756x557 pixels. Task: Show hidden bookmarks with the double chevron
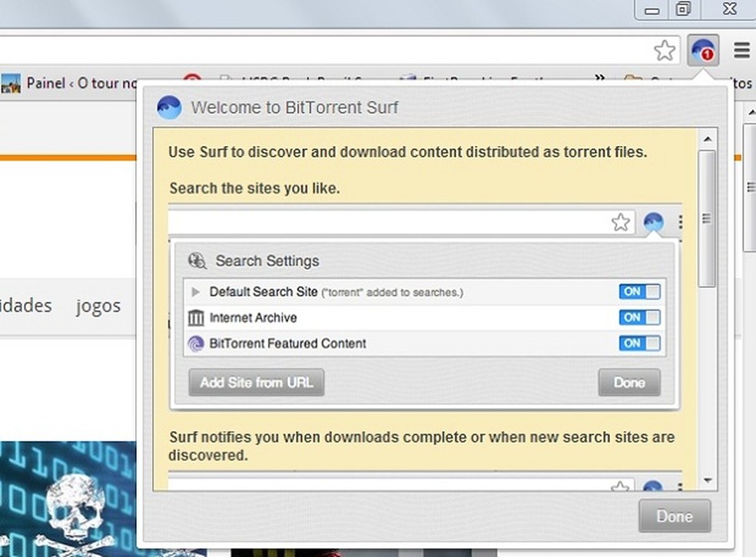pyautogui.click(x=599, y=77)
